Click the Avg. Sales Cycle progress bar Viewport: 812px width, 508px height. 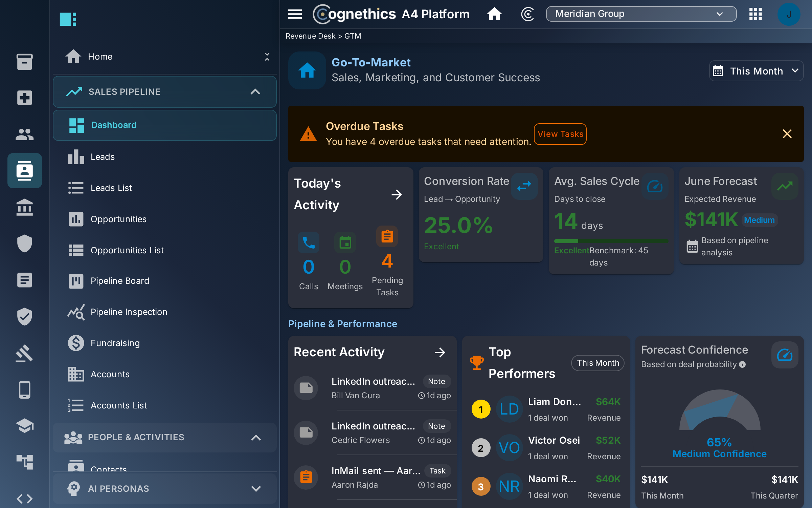point(611,241)
